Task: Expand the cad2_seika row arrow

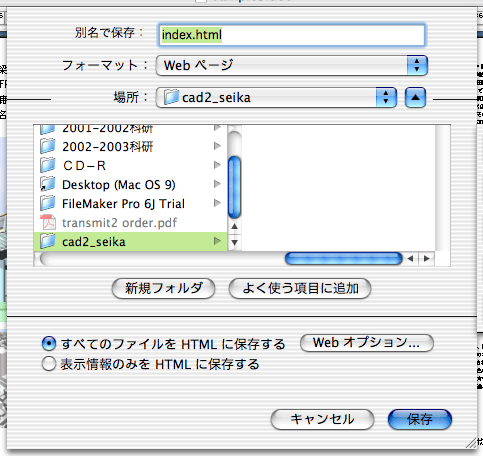Action: (217, 241)
